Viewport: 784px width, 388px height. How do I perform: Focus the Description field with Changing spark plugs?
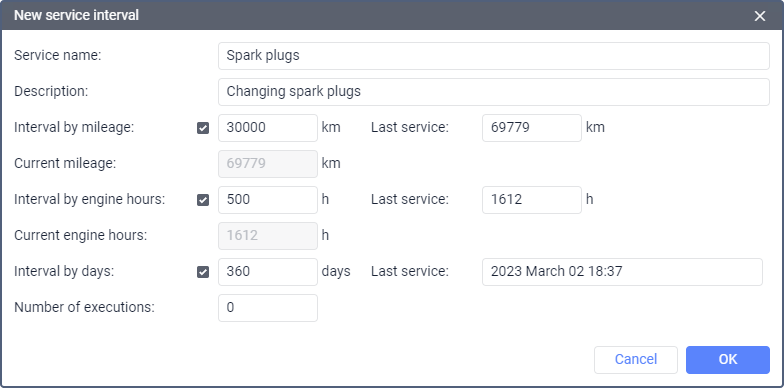point(494,92)
